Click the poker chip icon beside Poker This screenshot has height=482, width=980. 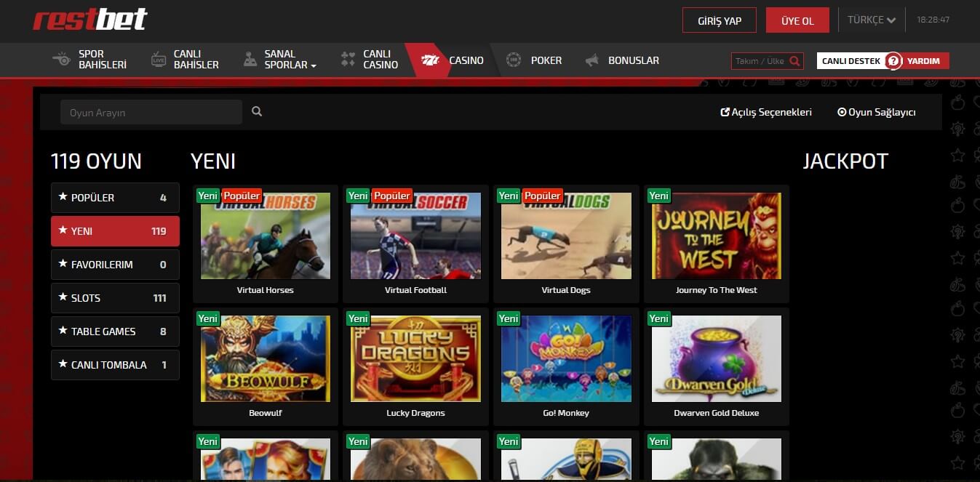pos(514,60)
